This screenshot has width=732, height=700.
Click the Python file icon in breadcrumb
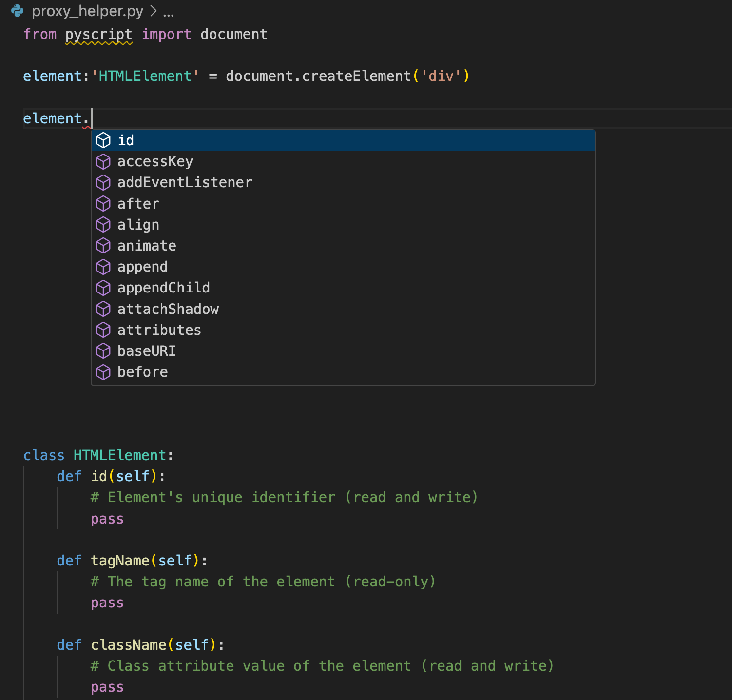point(17,11)
